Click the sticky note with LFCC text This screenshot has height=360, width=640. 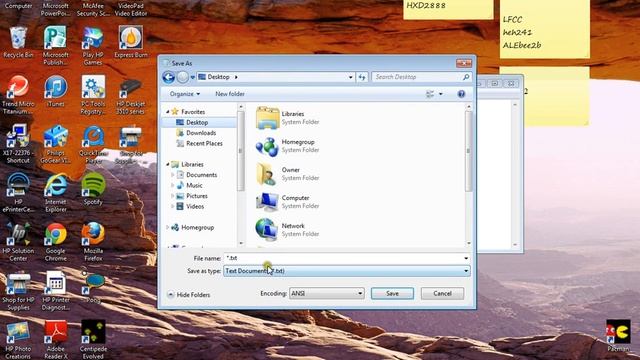coord(544,29)
